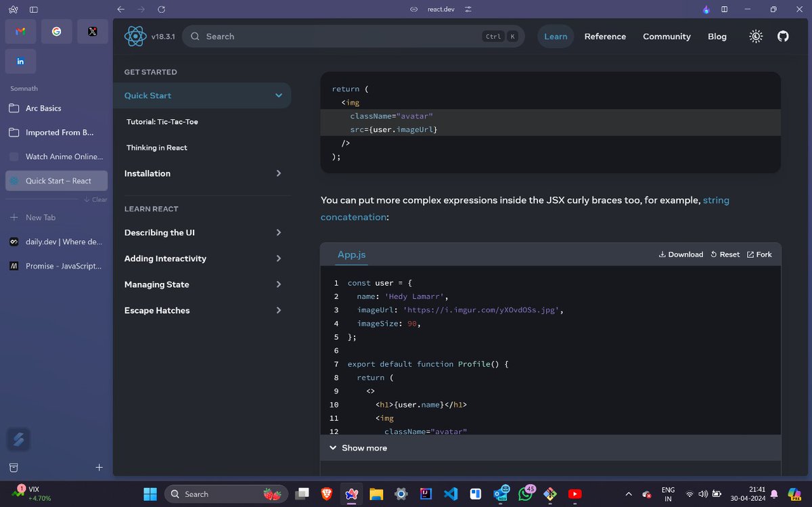Viewport: 812px width, 507px height.
Task: Switch to the daily.dev tab
Action: click(57, 242)
